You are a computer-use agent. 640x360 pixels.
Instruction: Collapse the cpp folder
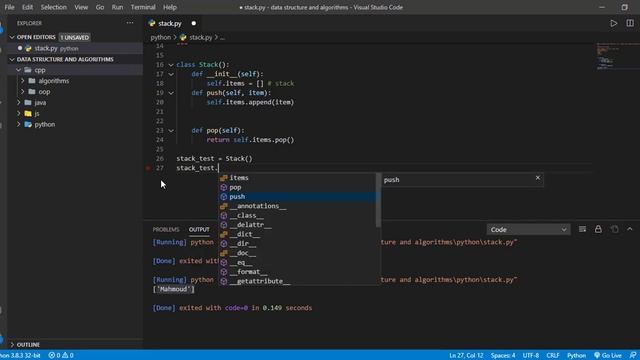coord(18,70)
